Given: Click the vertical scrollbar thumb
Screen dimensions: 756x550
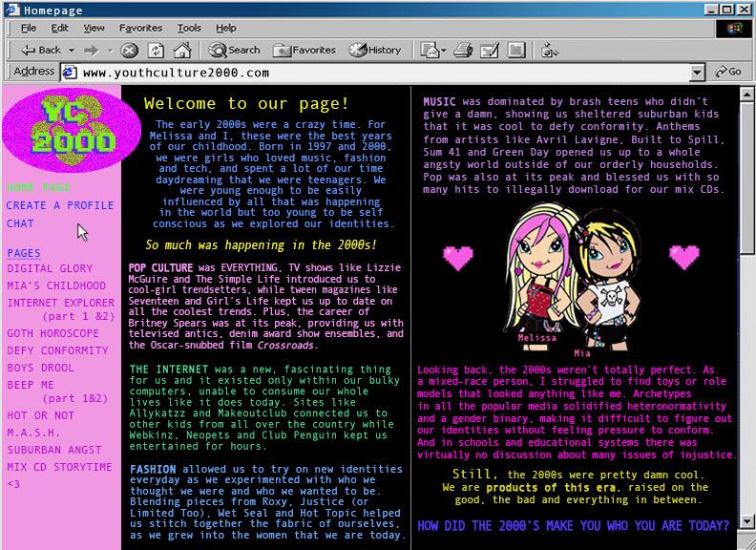Looking at the screenshot, I should coord(746,177).
